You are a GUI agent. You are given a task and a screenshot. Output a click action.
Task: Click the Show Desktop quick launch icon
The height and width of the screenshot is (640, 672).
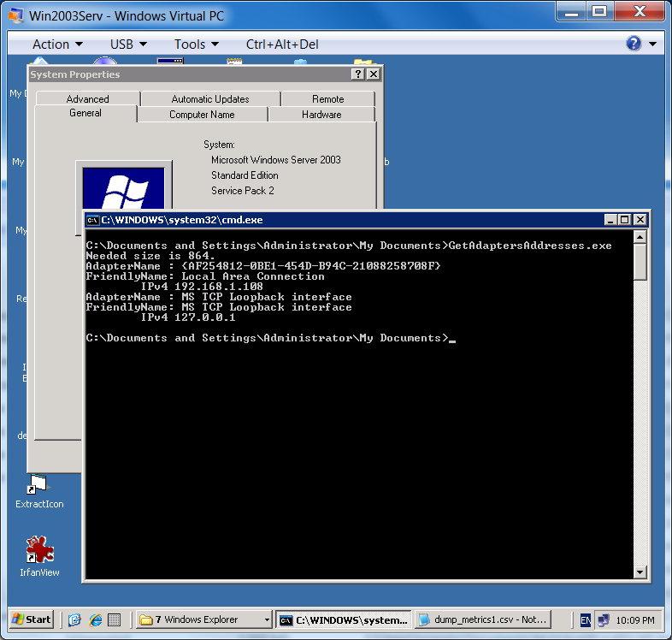click(x=75, y=619)
